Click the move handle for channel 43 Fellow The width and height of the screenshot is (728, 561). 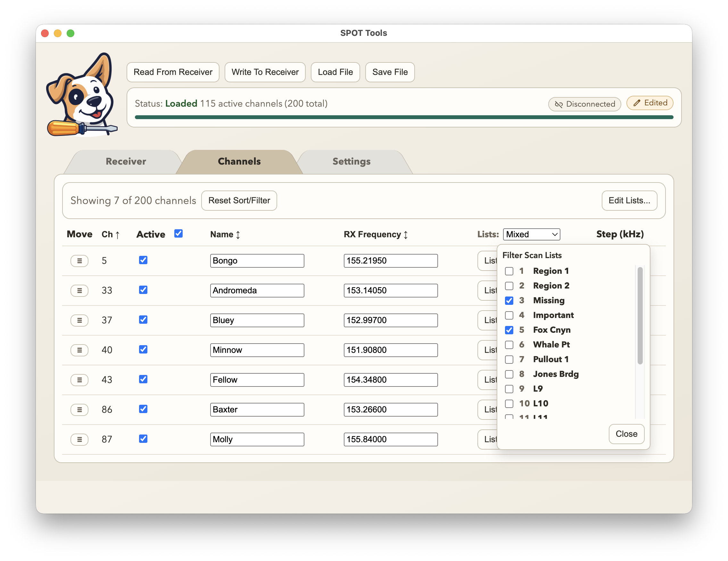tap(79, 380)
